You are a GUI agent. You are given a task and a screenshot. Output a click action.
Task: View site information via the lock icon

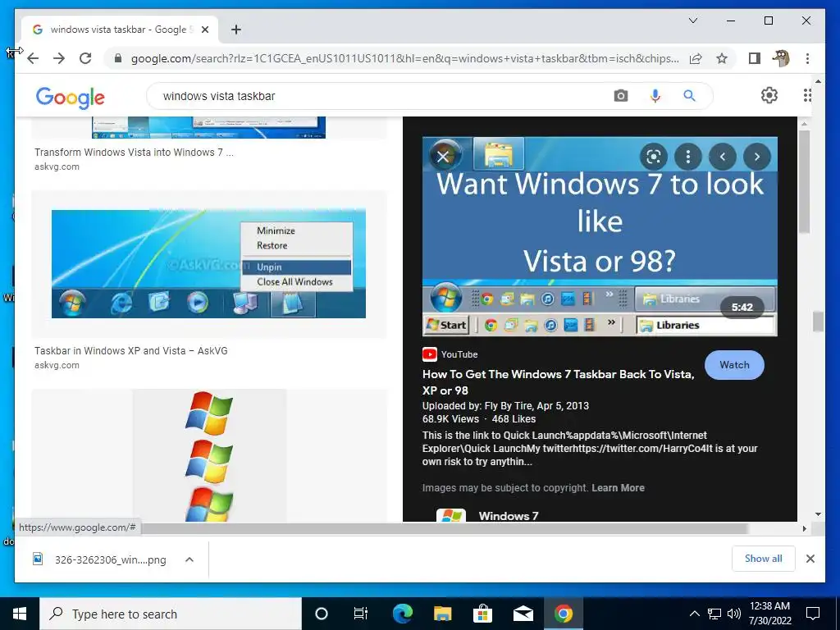[118, 58]
